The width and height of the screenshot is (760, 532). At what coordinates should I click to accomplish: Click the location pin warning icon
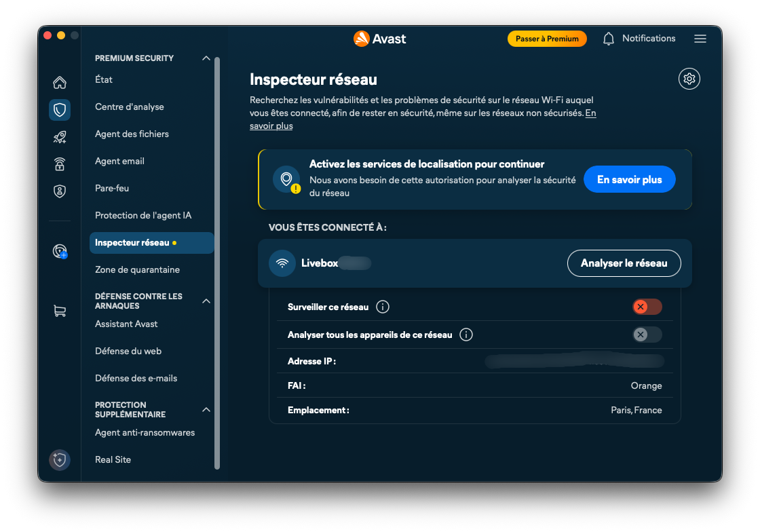pos(286,180)
